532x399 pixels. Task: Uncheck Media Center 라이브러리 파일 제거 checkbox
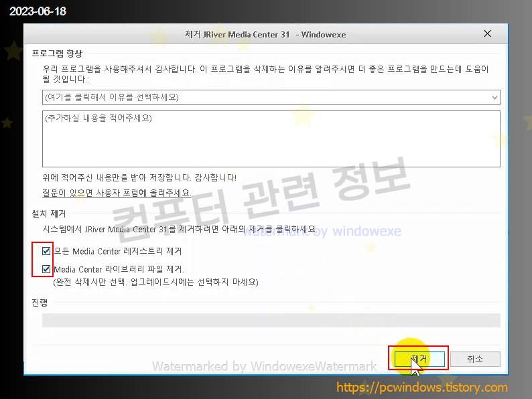[x=46, y=269]
